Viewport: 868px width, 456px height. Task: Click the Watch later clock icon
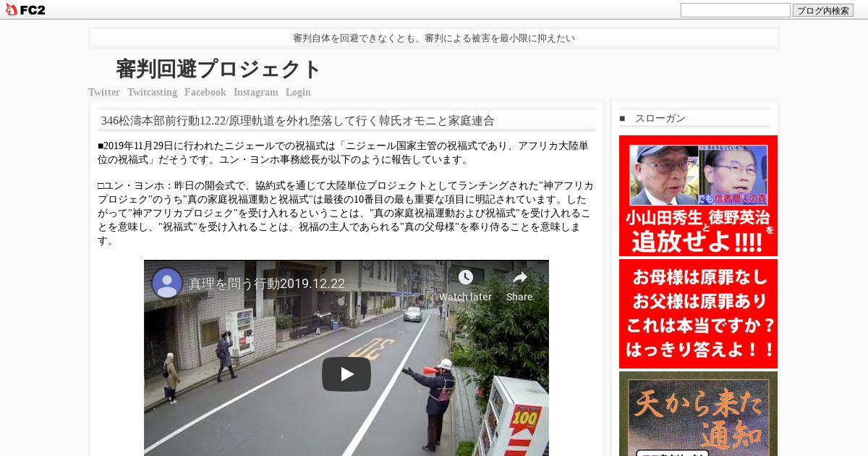[x=465, y=277]
